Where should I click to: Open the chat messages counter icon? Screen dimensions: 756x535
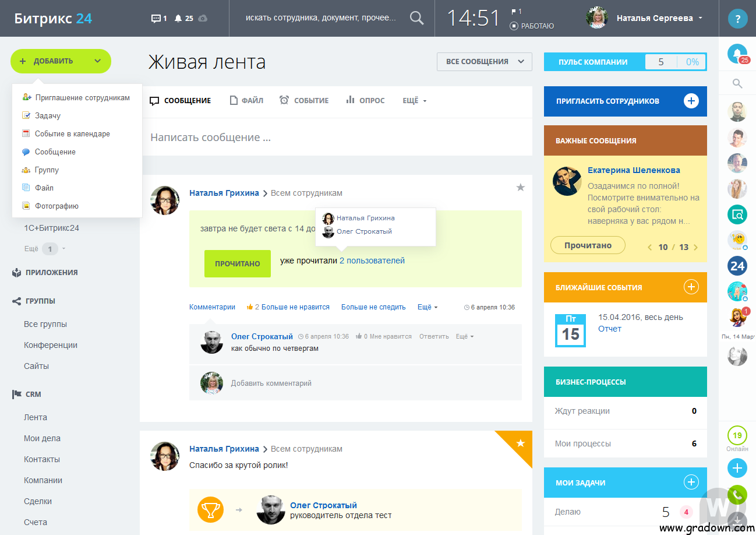pos(158,18)
